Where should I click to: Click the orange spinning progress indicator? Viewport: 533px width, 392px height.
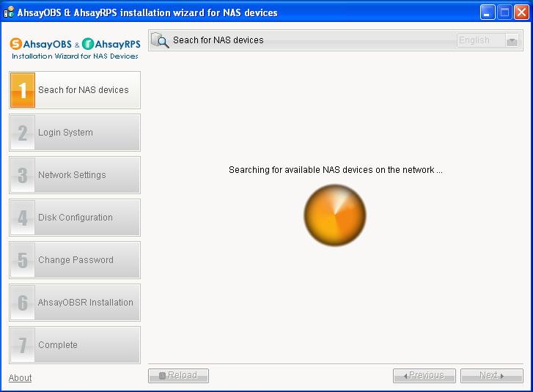(x=335, y=215)
